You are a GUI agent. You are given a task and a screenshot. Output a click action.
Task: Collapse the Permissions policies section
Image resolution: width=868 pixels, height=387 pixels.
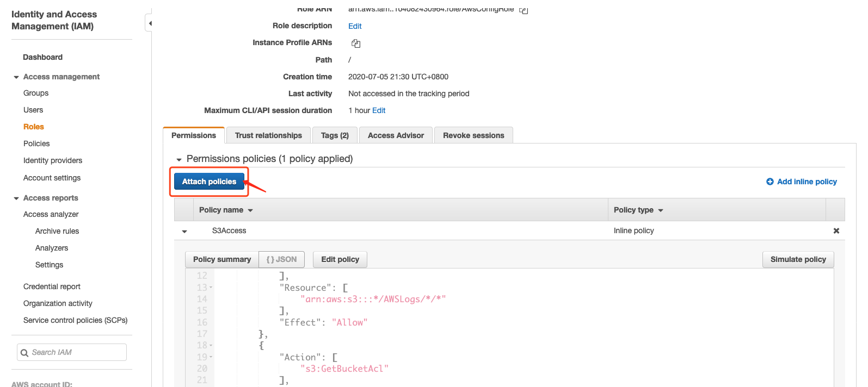pyautogui.click(x=179, y=160)
